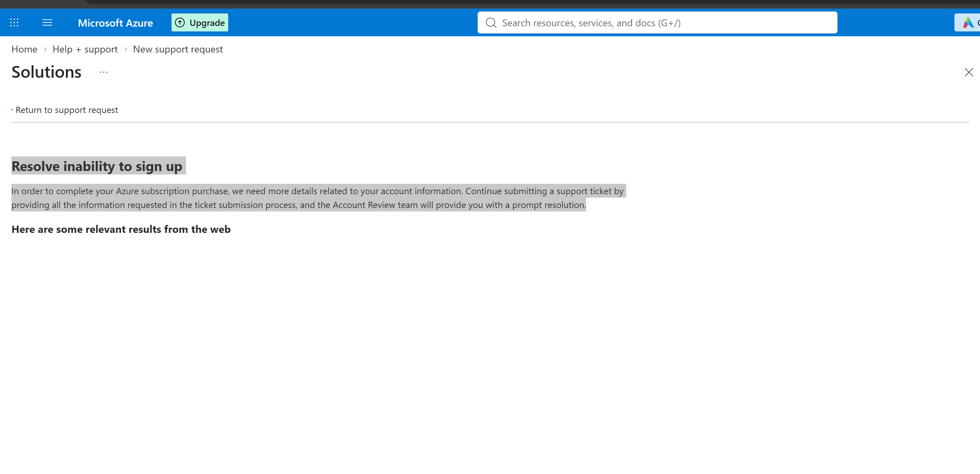Click the search magnifier icon
Screen dimensions: 980x474
491,23
